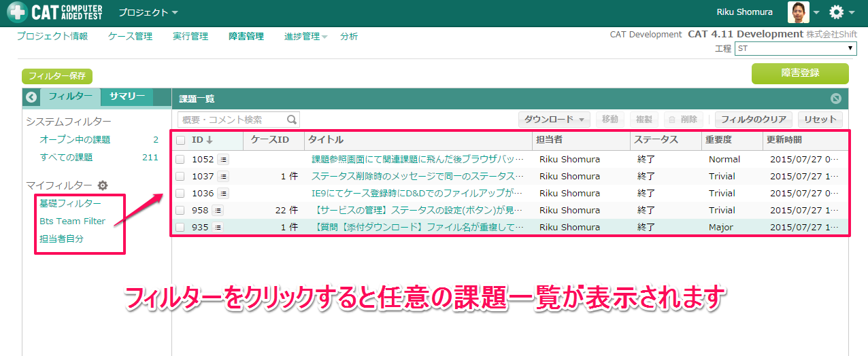Sort by ID column arrow
This screenshot has height=356, width=868.
[210, 140]
